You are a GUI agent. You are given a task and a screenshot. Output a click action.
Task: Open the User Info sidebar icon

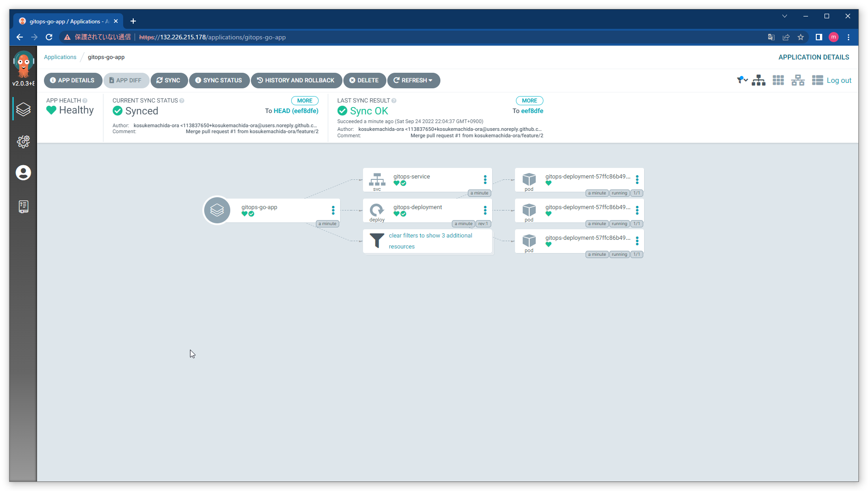[23, 173]
